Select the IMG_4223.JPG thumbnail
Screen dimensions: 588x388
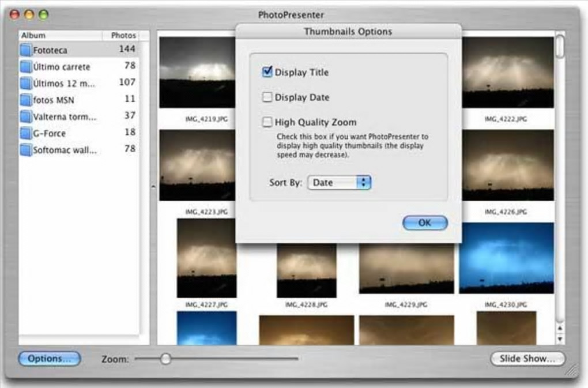tap(197, 165)
